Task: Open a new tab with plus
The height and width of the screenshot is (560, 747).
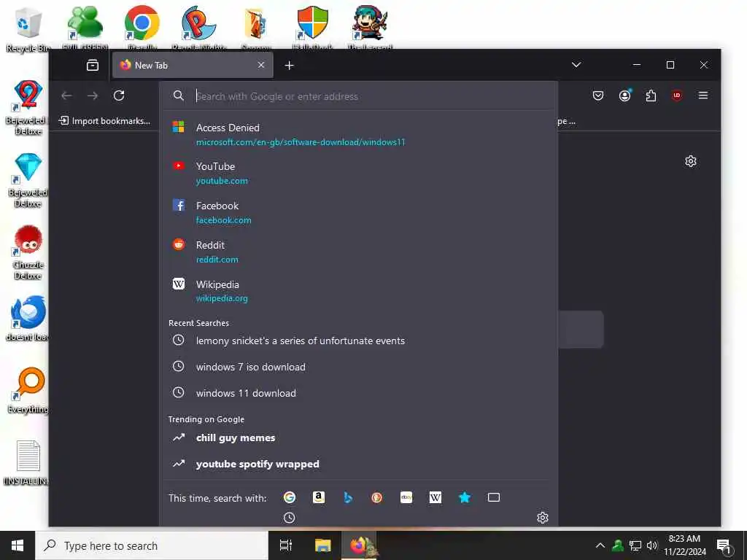Action: 289,65
